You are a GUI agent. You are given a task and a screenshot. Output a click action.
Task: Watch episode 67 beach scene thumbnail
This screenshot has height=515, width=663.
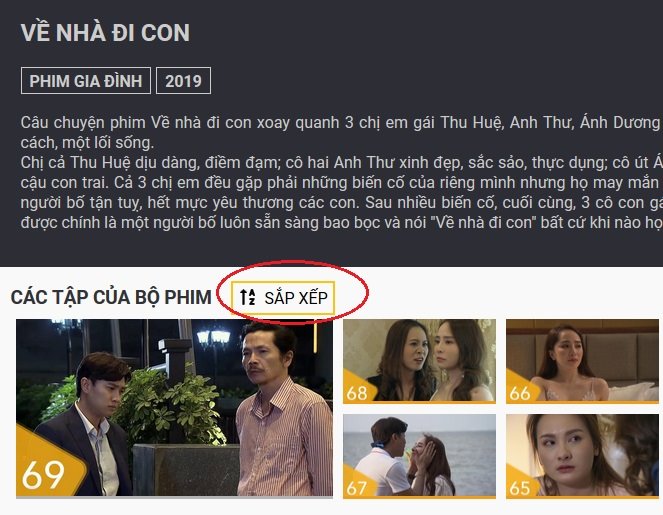point(419,456)
